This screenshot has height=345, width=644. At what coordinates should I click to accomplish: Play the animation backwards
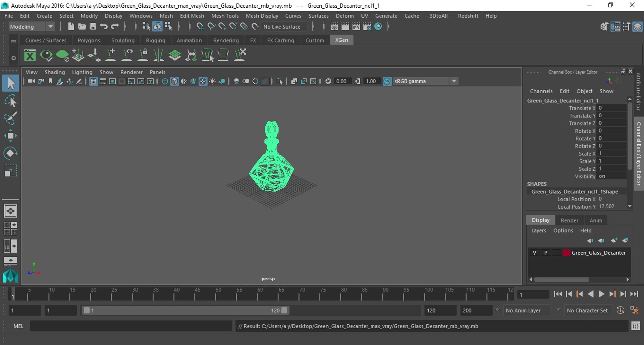pyautogui.click(x=590, y=294)
